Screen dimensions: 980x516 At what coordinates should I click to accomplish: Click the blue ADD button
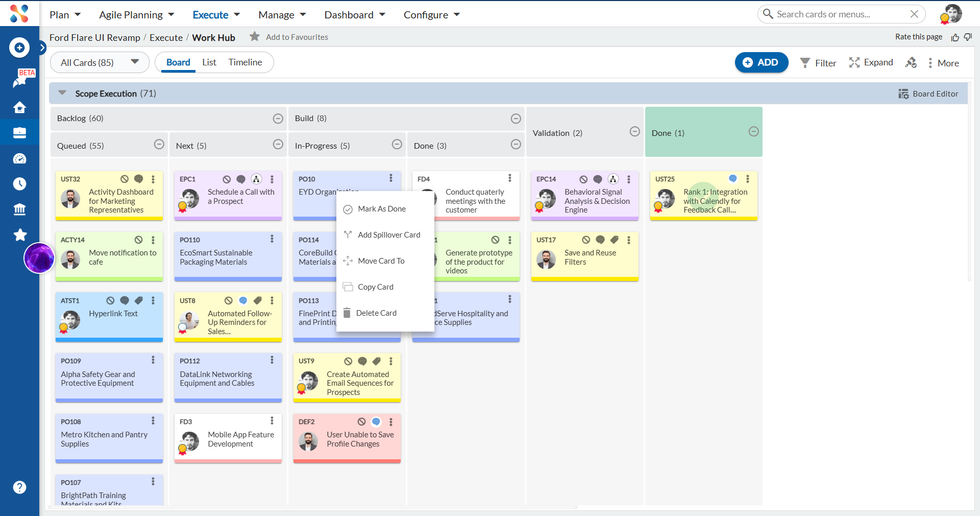761,62
